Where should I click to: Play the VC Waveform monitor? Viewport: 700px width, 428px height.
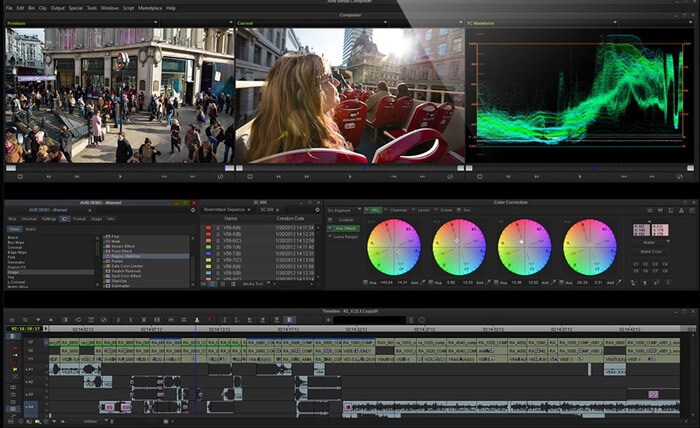coord(579,177)
